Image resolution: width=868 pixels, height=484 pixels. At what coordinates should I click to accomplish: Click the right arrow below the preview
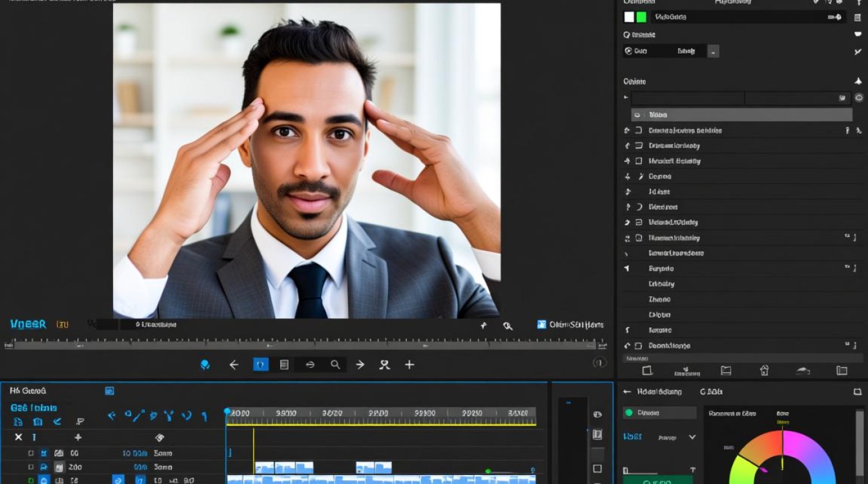(360, 365)
